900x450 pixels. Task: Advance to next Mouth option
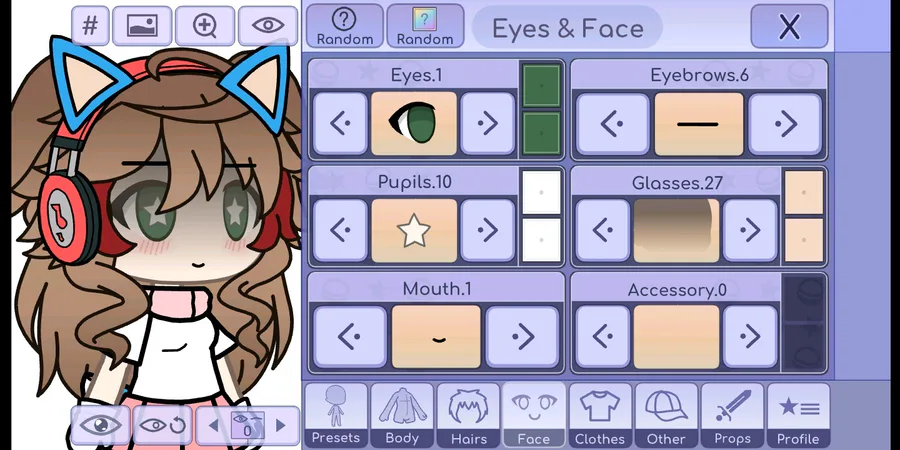tap(522, 337)
